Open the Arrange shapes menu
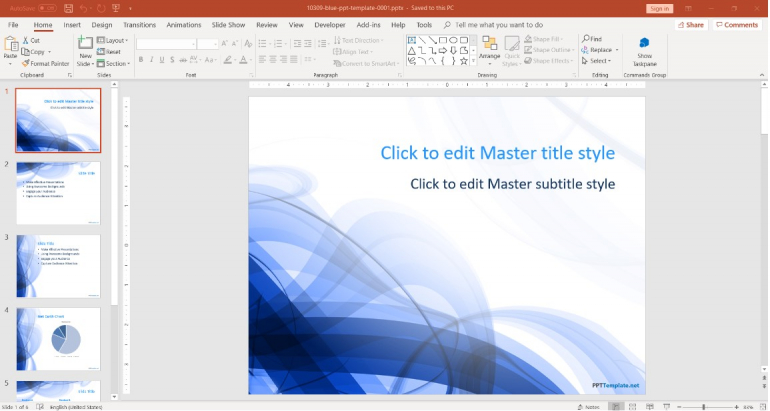The image size is (770, 411). click(x=489, y=49)
